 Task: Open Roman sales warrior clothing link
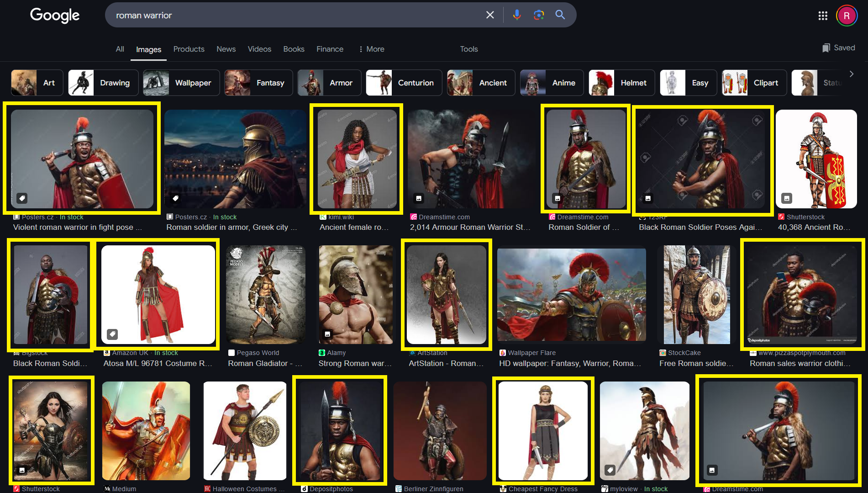click(x=800, y=363)
